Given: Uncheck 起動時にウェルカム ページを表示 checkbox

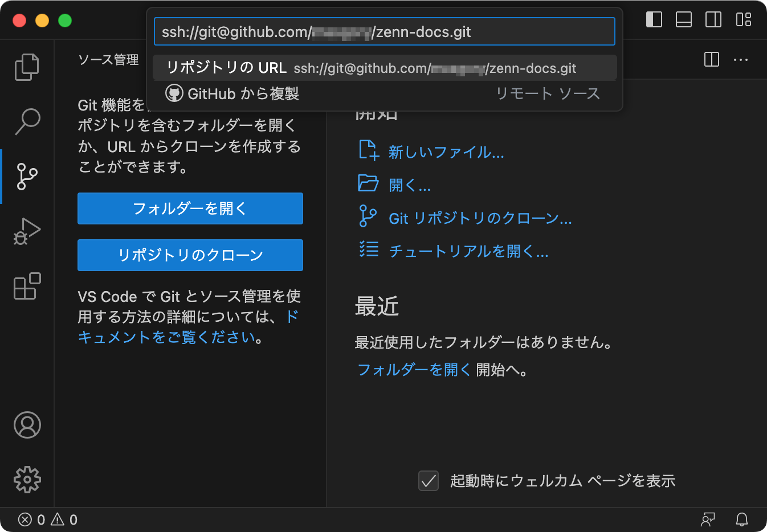Looking at the screenshot, I should click(x=429, y=481).
